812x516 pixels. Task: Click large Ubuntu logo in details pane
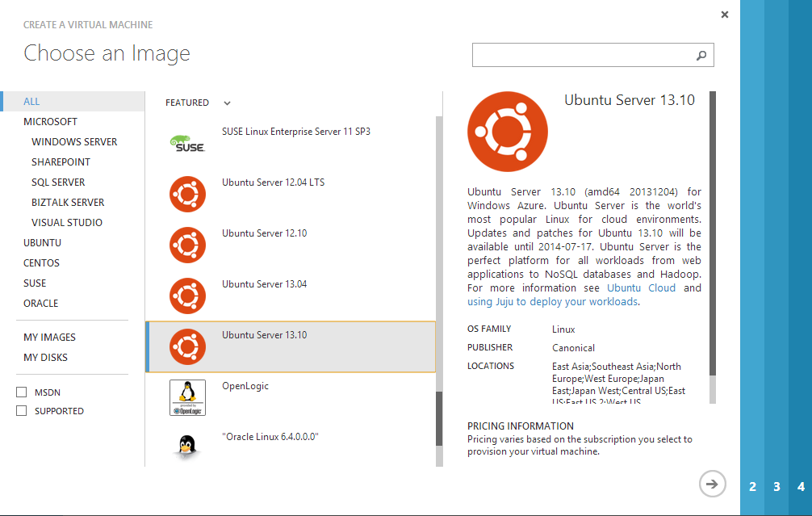point(508,132)
